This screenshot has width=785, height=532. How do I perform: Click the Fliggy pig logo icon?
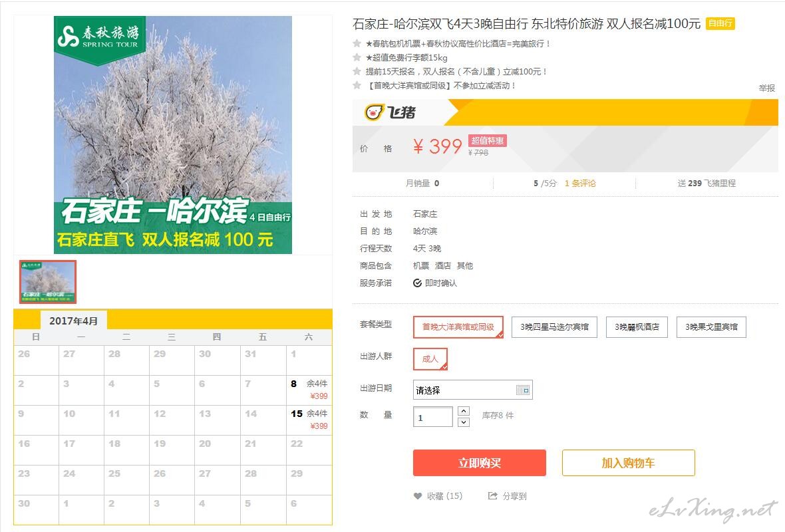(374, 112)
